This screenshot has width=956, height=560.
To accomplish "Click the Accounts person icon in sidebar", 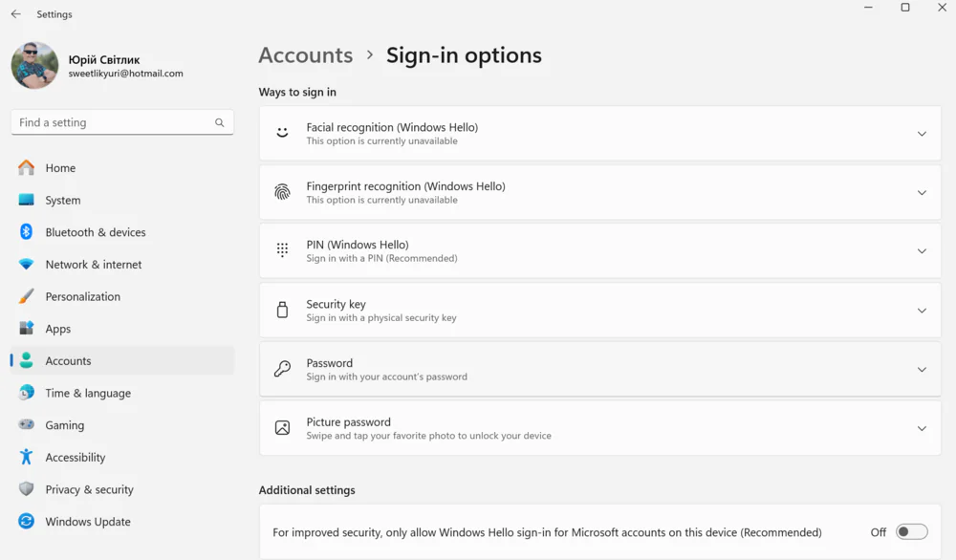I will (x=26, y=360).
